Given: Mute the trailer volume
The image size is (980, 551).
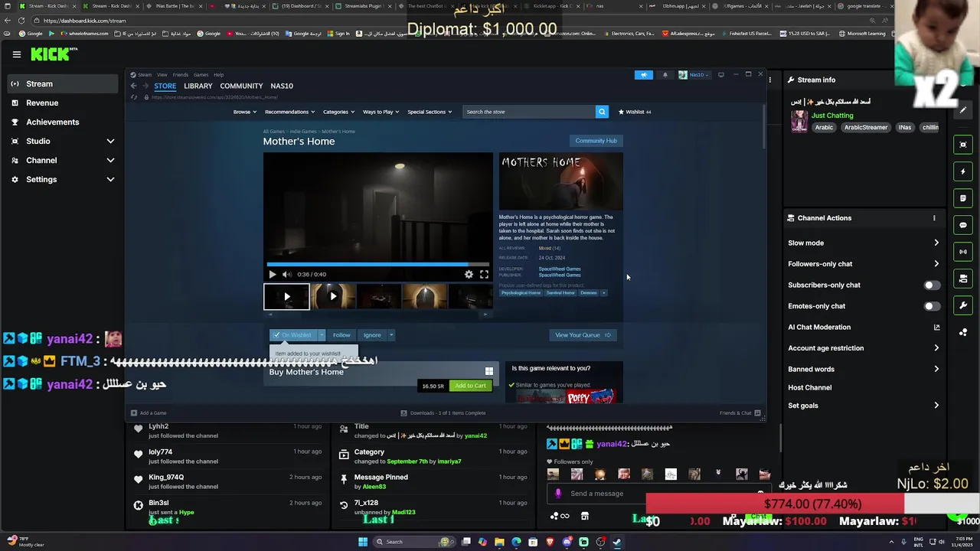Looking at the screenshot, I should click(x=286, y=274).
